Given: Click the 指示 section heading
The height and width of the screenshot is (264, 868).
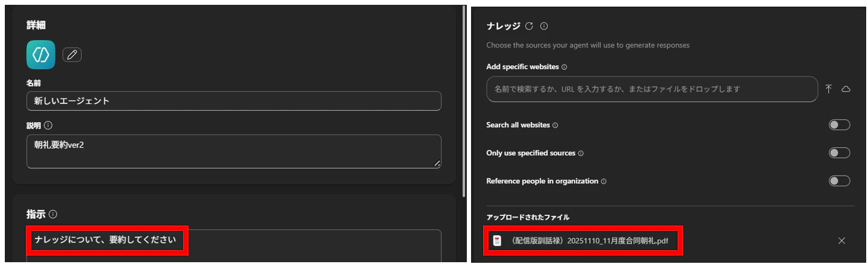Looking at the screenshot, I should (36, 214).
